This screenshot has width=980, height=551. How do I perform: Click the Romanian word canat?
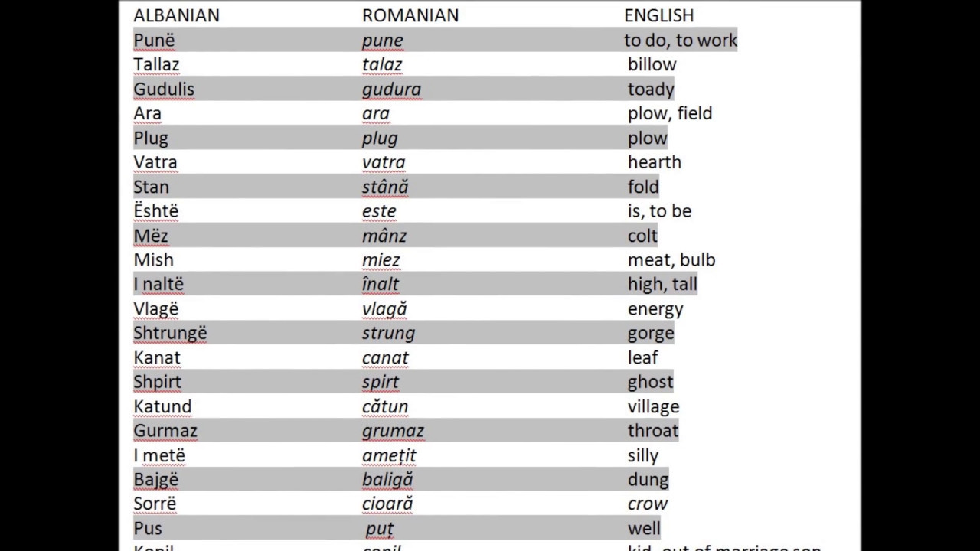point(385,357)
